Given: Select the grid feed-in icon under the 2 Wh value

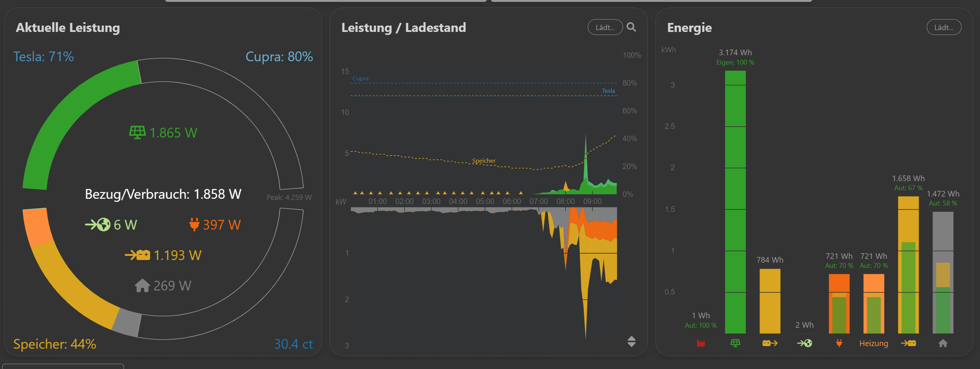Looking at the screenshot, I should click(x=805, y=343).
